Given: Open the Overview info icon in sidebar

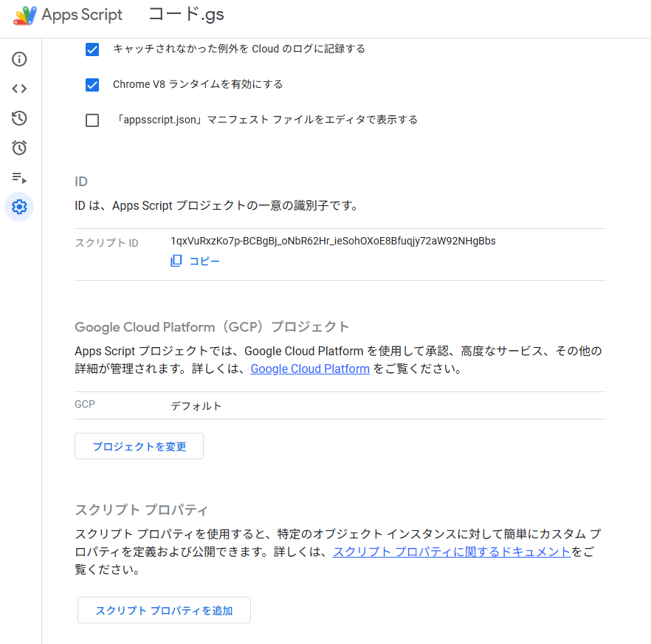Looking at the screenshot, I should 19,59.
